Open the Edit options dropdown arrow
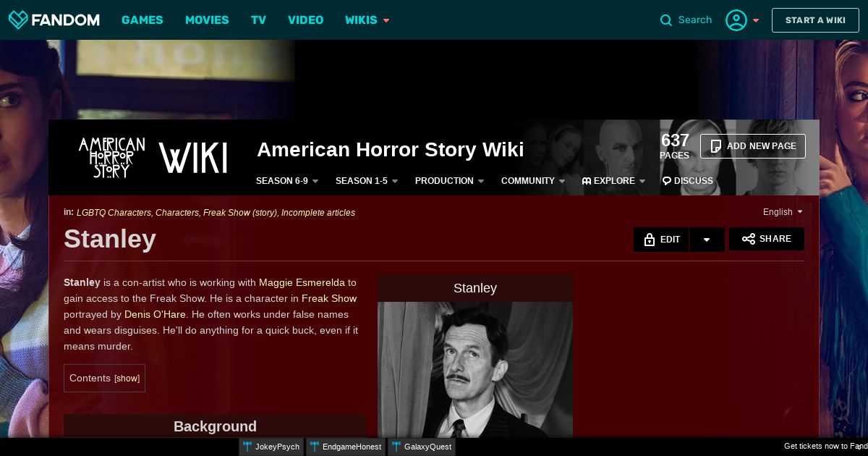Screen dimensions: 868x456 click(x=707, y=240)
